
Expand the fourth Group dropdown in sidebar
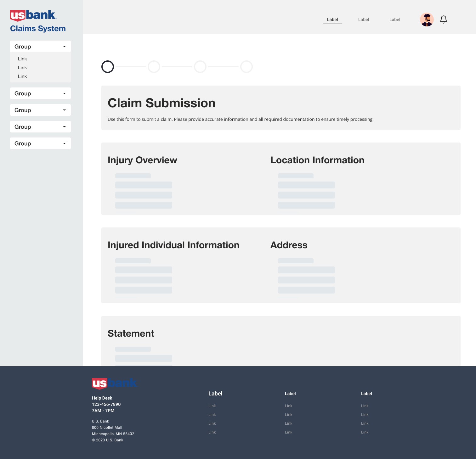pyautogui.click(x=40, y=127)
